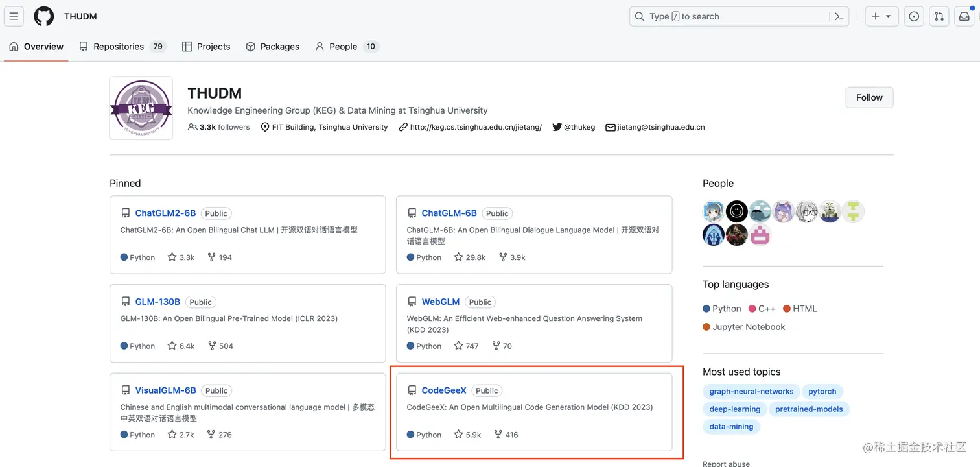Image resolution: width=980 pixels, height=467 pixels.
Task: Click the star count 5.9k on CodeGeeX
Action: (467, 435)
